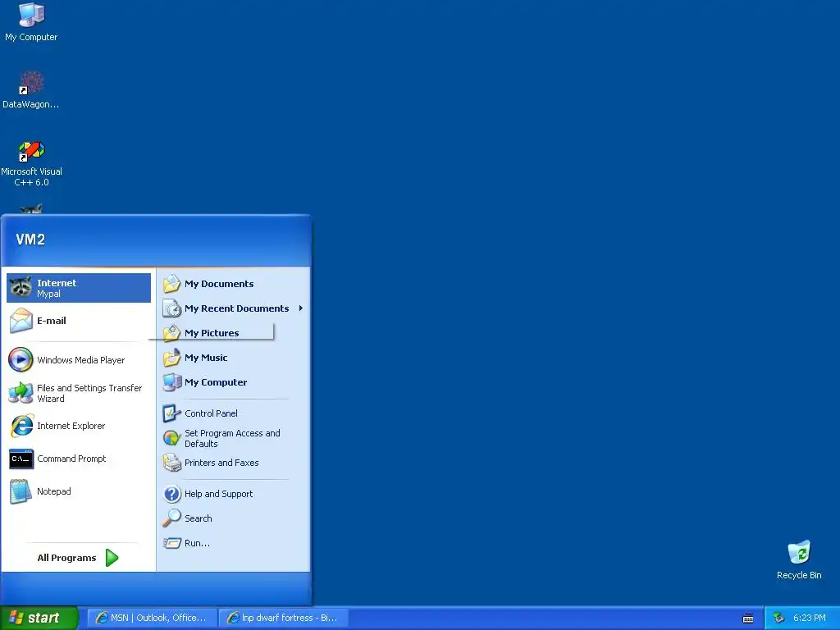Screen dimensions: 840x630
Task: Click the Files and Settings Transfer Wizard icon
Action: [x=21, y=393]
